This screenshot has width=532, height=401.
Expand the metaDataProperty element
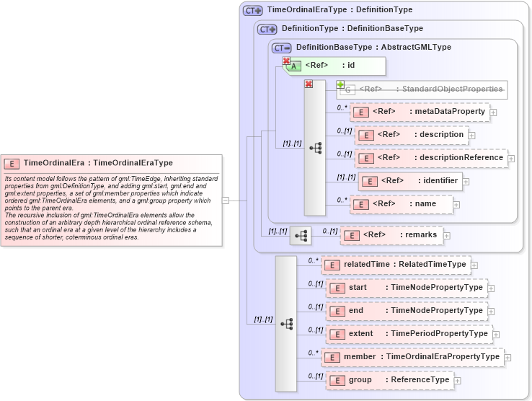point(494,113)
